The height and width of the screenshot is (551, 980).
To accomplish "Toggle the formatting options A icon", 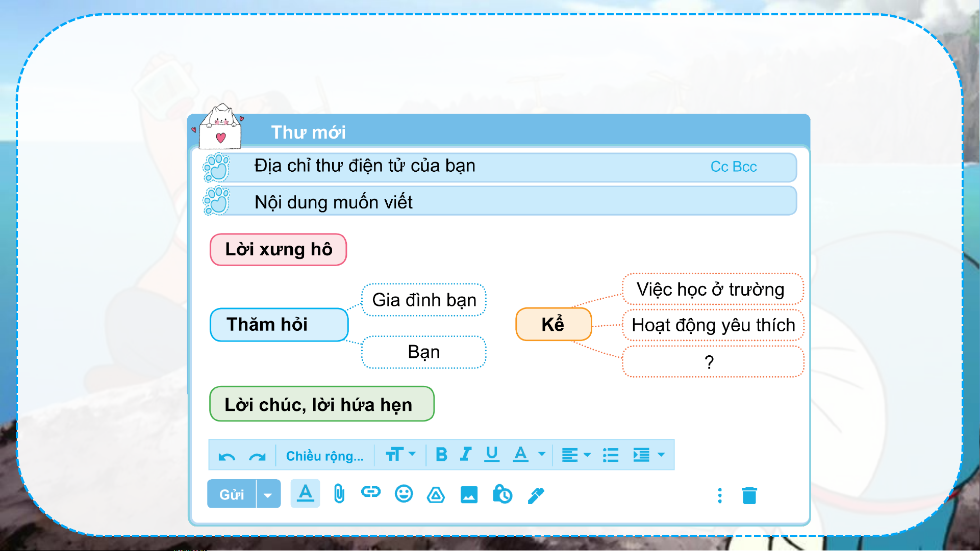I will tap(305, 493).
